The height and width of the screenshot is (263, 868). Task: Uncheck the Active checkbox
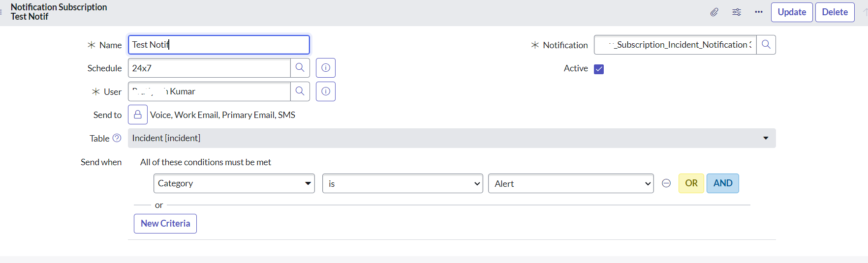tap(599, 69)
